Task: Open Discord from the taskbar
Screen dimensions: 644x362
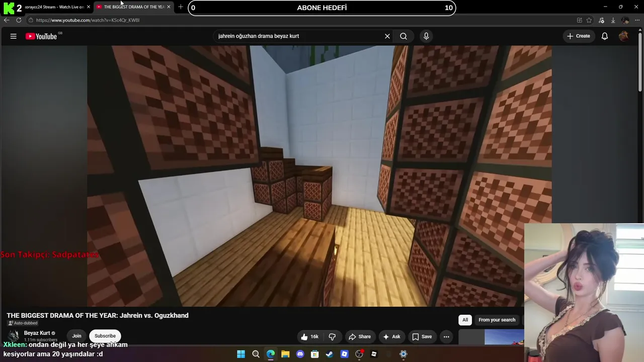Action: pos(300,354)
